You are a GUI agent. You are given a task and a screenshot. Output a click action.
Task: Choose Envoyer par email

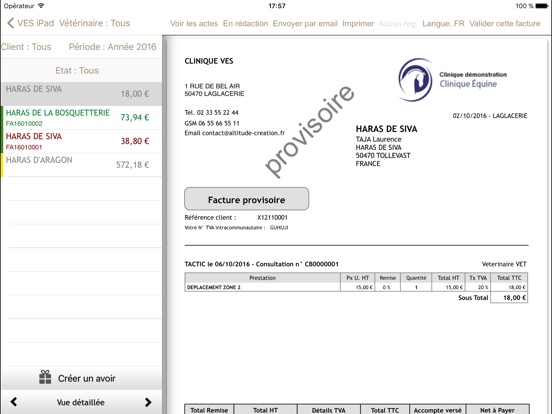point(305,24)
